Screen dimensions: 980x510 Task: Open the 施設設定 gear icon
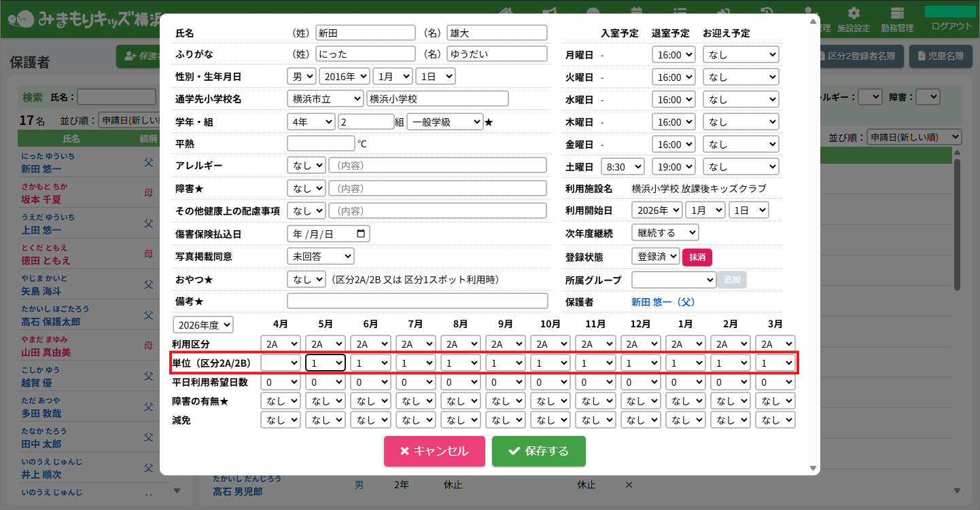854,14
